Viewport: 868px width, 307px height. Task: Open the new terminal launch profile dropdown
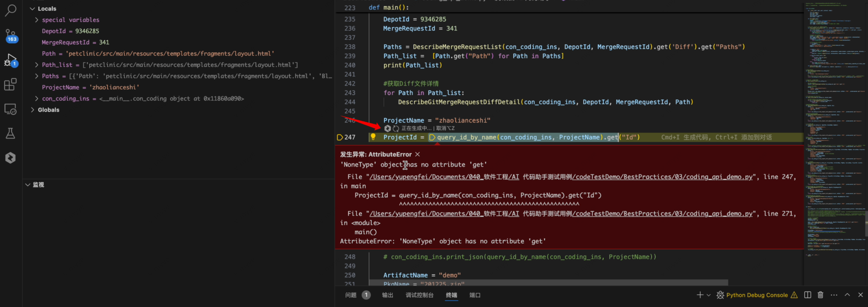click(709, 295)
